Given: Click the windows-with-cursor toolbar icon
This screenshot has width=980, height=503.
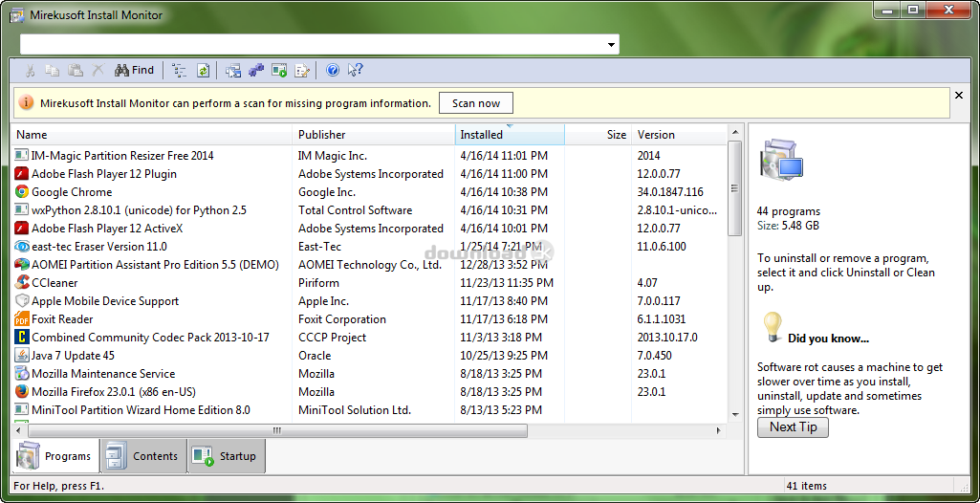Looking at the screenshot, I should click(x=233, y=71).
